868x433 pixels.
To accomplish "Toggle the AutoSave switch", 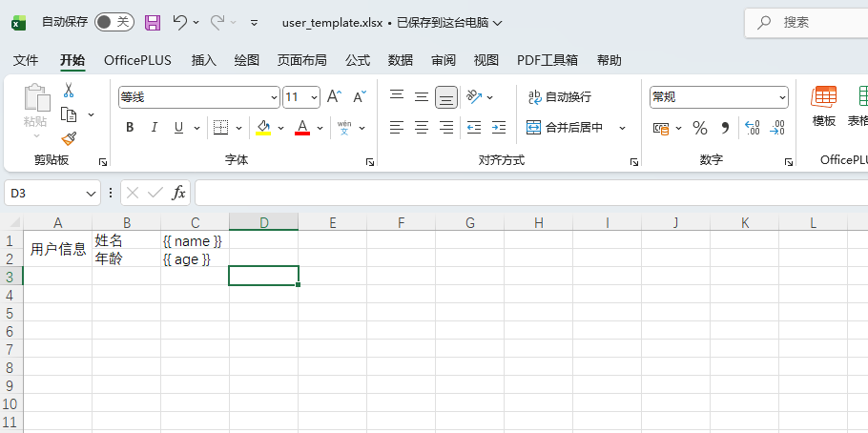I will pyautogui.click(x=114, y=22).
